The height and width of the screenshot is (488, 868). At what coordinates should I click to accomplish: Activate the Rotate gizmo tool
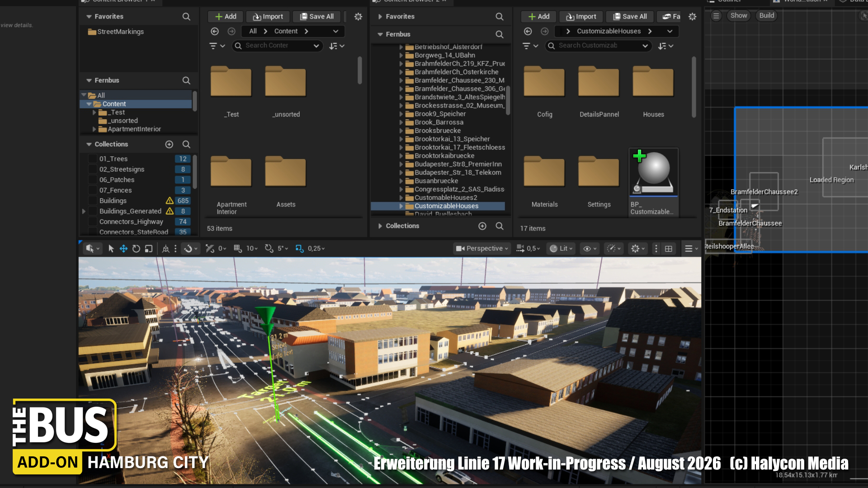(x=136, y=249)
